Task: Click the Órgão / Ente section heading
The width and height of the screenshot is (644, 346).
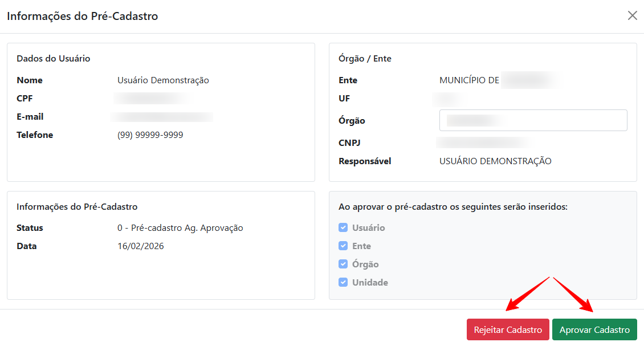Action: (365, 59)
